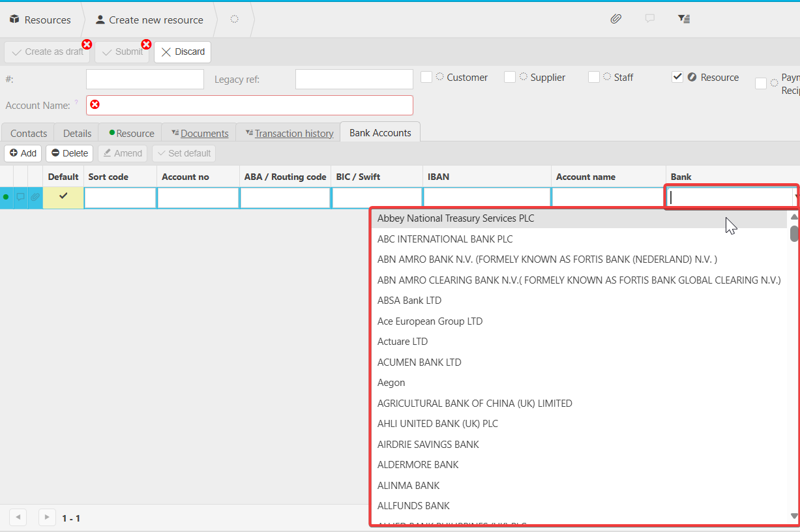Viewport: 800px width, 532px height.
Task: Open the Documents tab
Action: point(200,133)
